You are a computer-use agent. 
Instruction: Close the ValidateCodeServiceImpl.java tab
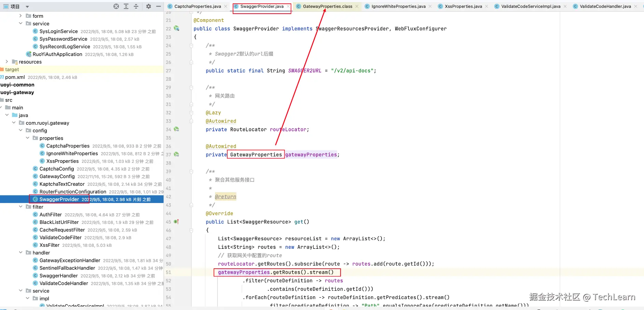coord(565,6)
